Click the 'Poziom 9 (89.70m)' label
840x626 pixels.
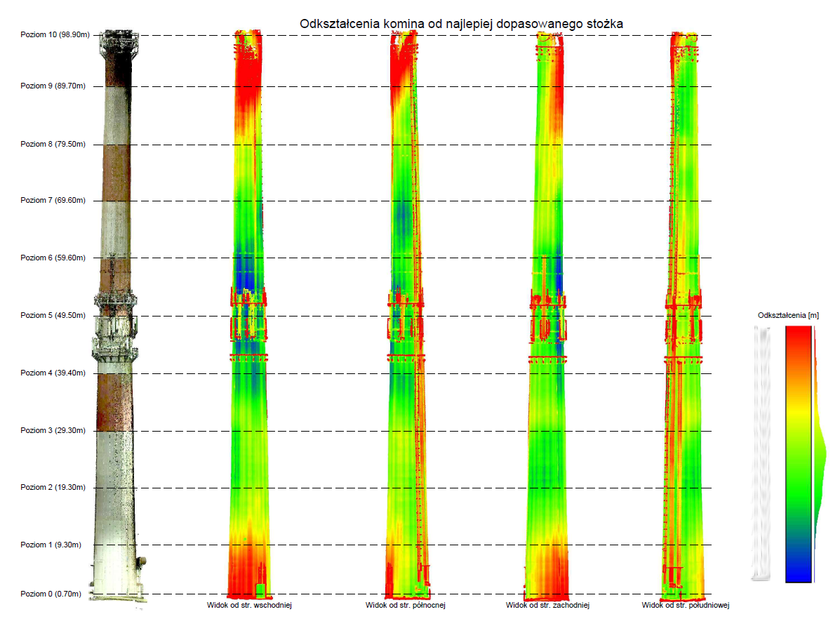click(x=53, y=86)
